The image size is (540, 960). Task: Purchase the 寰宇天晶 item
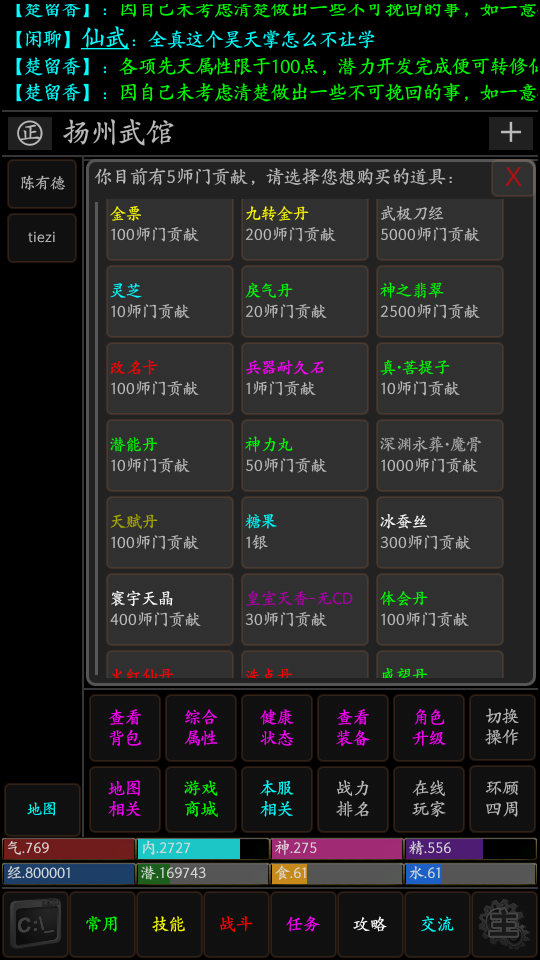[x=170, y=609]
